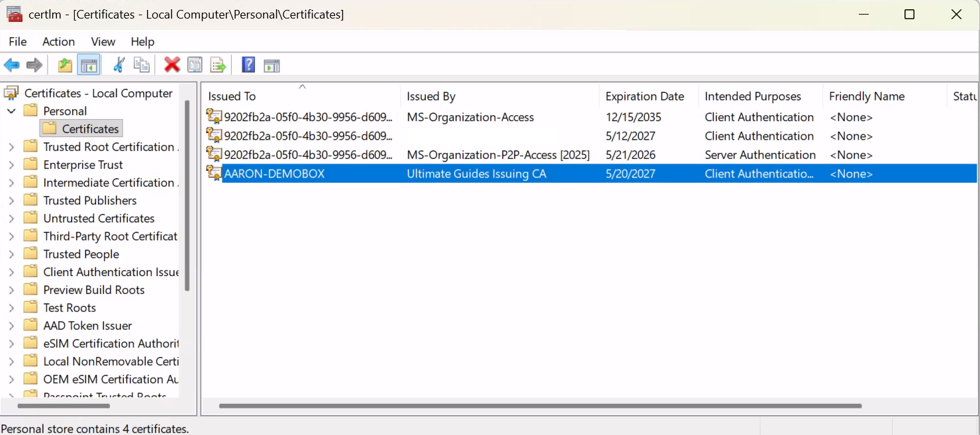Sort by the Issued By column header
Screen dimensions: 980x435
coord(500,96)
